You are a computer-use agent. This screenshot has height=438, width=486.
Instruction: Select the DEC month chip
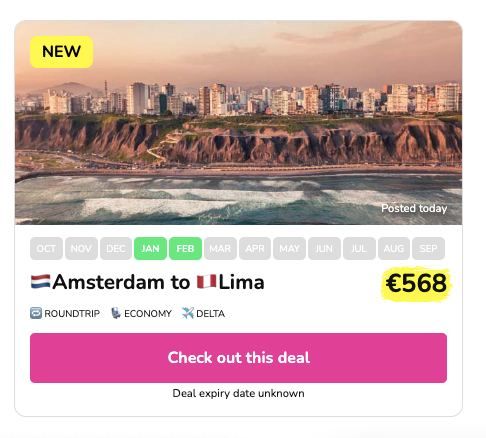click(116, 248)
